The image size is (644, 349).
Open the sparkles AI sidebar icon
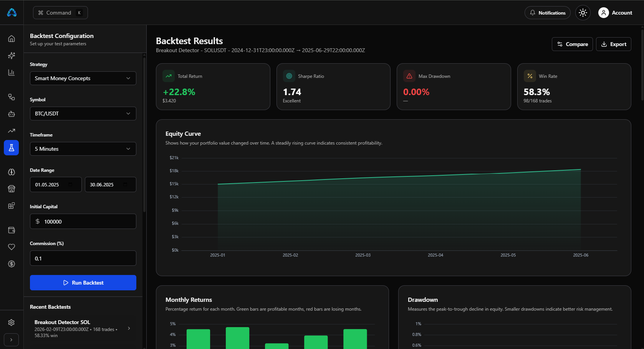click(12, 56)
